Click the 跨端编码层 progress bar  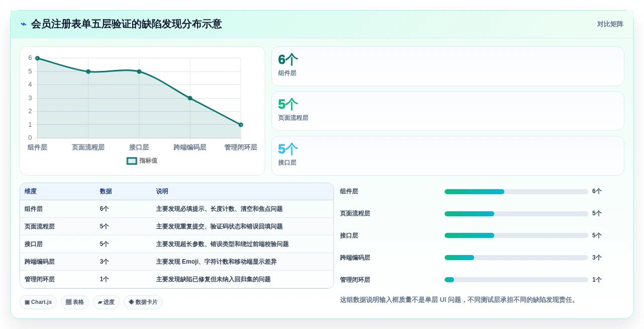coord(516,258)
